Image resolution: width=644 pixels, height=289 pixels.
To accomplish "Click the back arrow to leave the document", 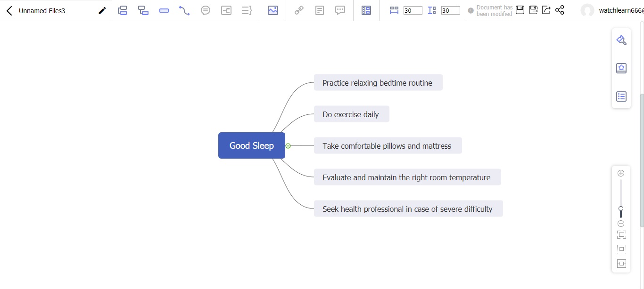I will coord(9,11).
